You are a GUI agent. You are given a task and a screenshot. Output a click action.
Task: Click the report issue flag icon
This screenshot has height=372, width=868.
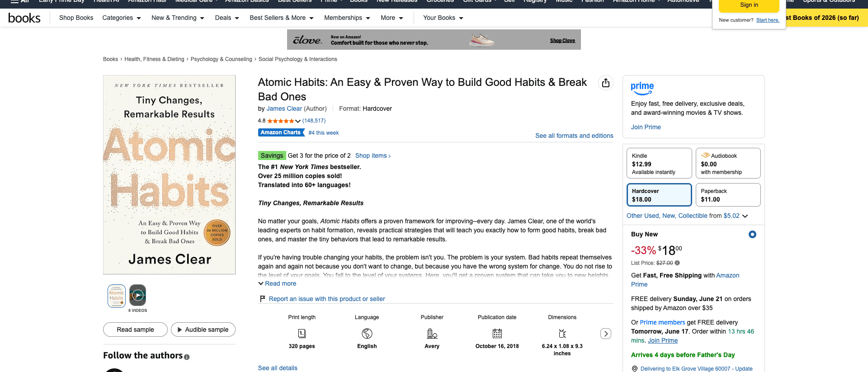click(262, 299)
